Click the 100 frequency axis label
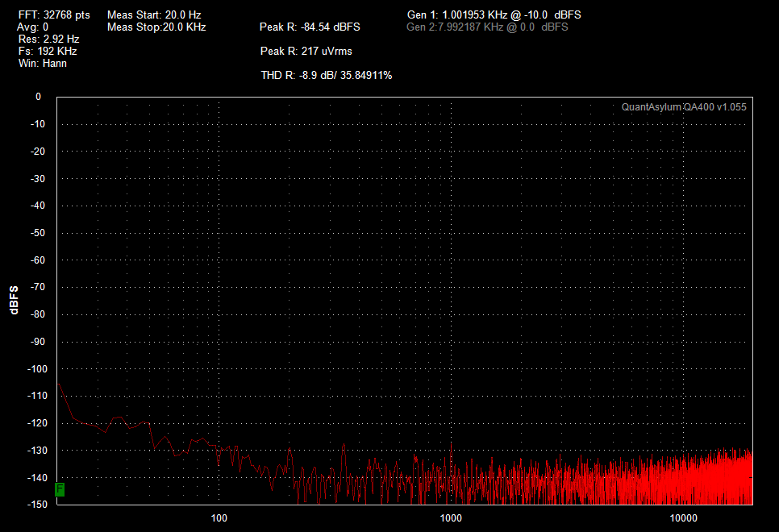The image size is (779, 532). 219,518
